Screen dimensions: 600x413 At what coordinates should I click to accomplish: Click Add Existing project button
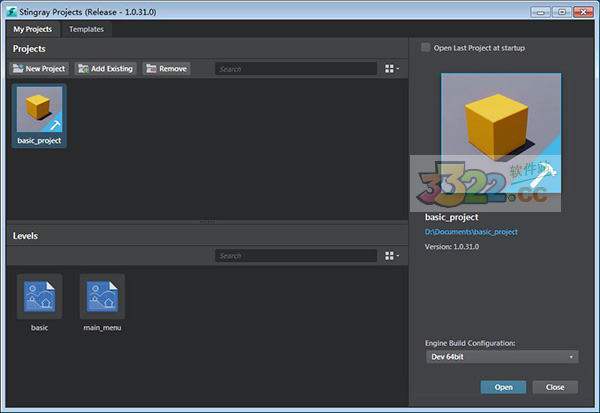(106, 69)
